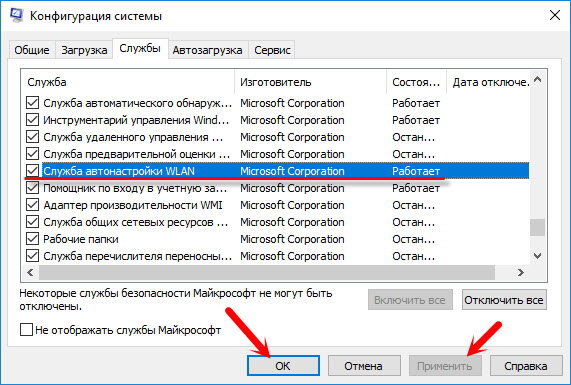This screenshot has height=385, width=571.
Task: Click the Состояние column header
Action: (x=416, y=82)
